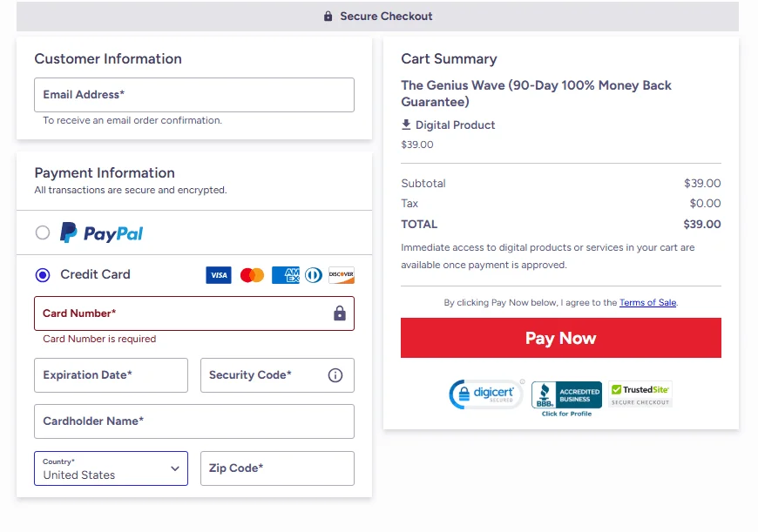The width and height of the screenshot is (758, 532).
Task: Open the Country dropdown
Action: 112,468
